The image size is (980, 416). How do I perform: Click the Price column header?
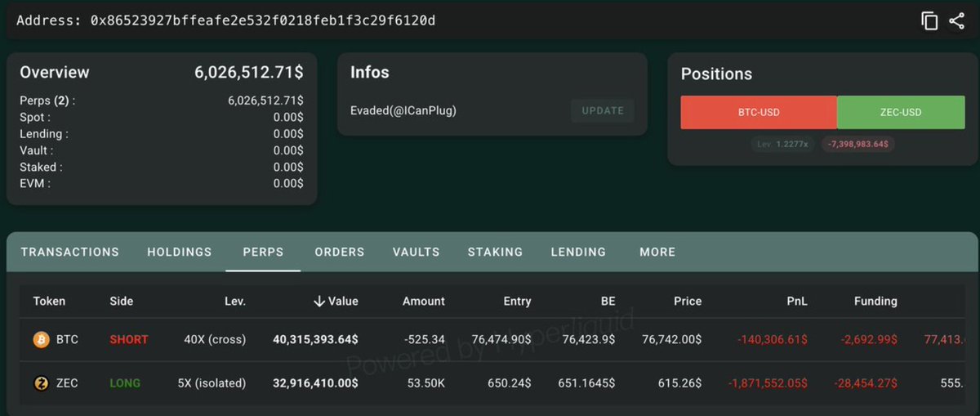(x=688, y=301)
